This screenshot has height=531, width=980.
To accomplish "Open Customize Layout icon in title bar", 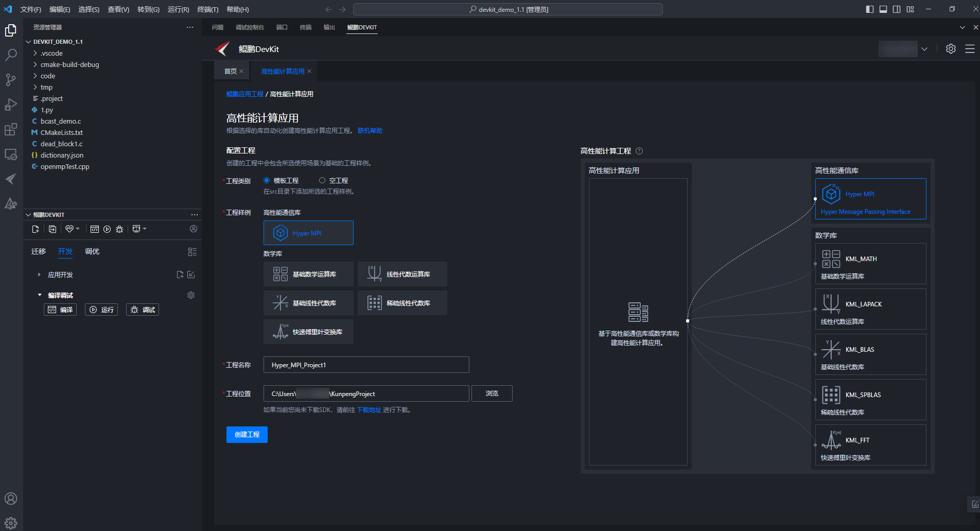I will coord(911,9).
